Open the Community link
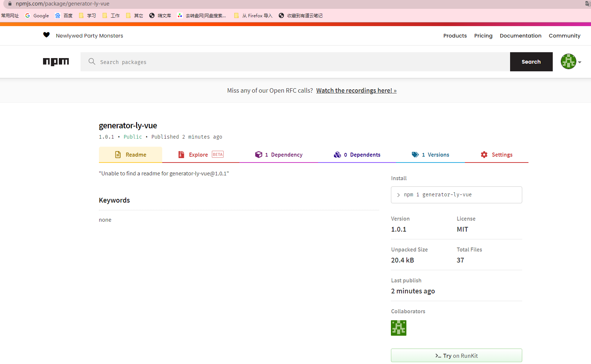This screenshot has height=364, width=591. click(x=565, y=36)
